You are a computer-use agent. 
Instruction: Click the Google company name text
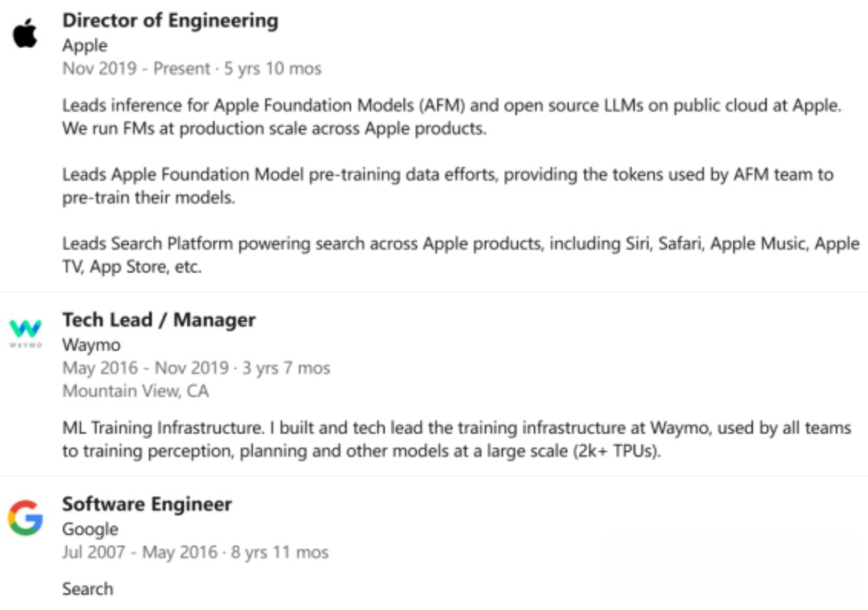pyautogui.click(x=90, y=529)
